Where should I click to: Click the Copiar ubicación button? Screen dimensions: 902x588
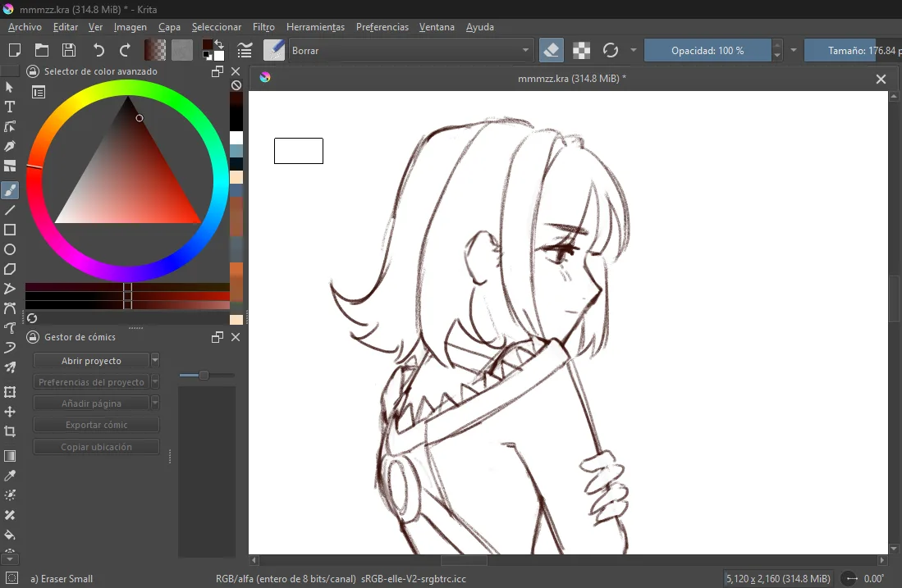[96, 447]
